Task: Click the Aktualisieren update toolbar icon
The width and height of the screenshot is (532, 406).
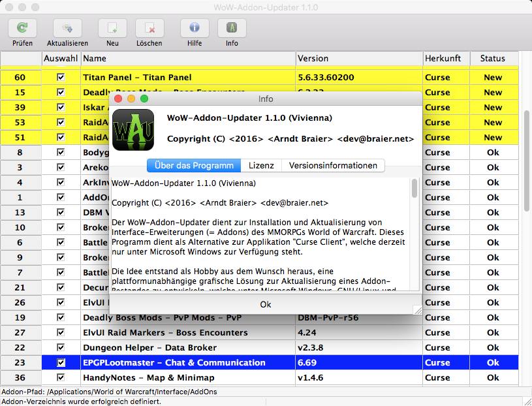Action: pos(67,28)
